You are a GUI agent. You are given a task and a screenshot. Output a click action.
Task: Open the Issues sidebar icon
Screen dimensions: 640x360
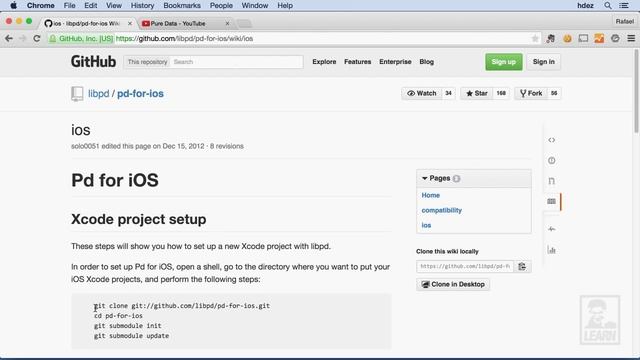(551, 160)
